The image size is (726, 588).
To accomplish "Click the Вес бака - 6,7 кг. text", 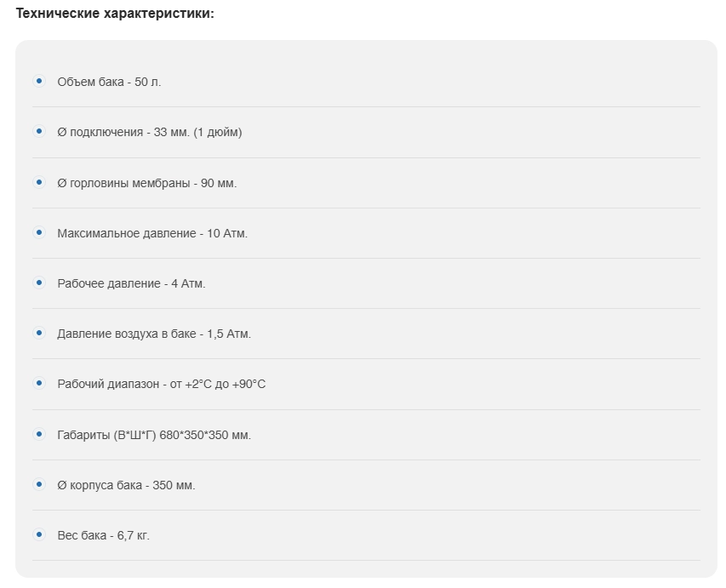I will 103,535.
